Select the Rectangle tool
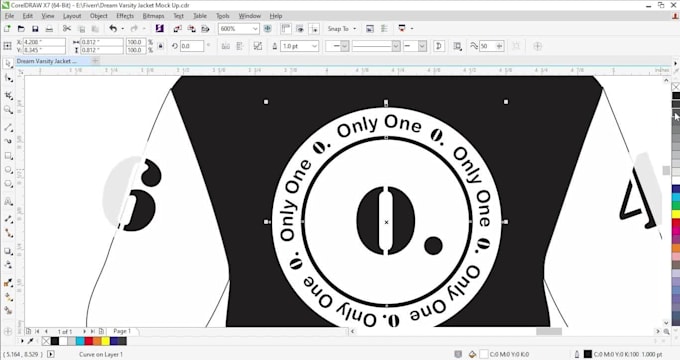The image size is (680, 360). click(8, 155)
